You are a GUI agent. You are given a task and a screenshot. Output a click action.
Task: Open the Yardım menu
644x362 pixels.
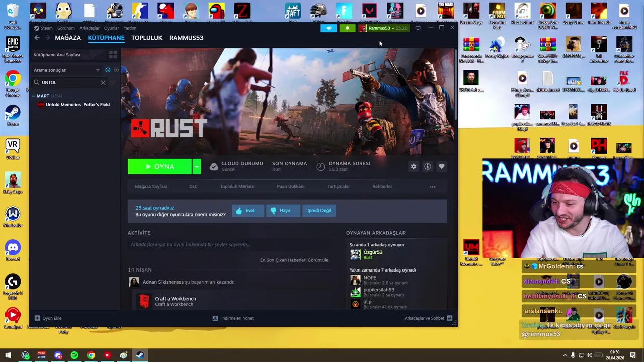point(130,28)
